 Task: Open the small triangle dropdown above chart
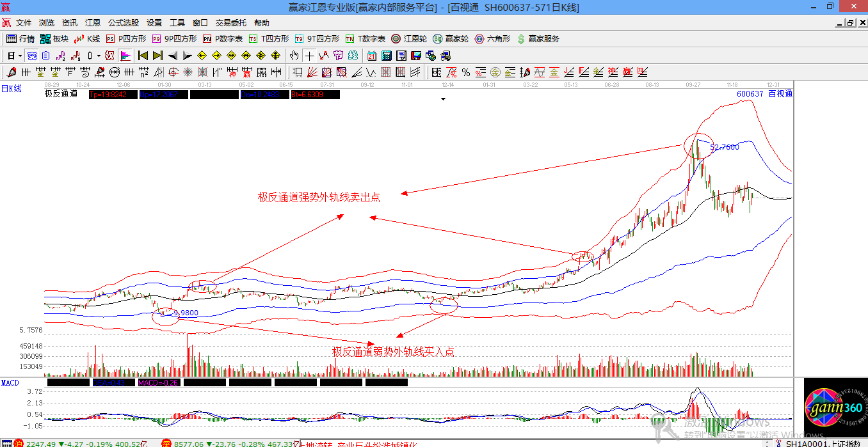tap(442, 99)
